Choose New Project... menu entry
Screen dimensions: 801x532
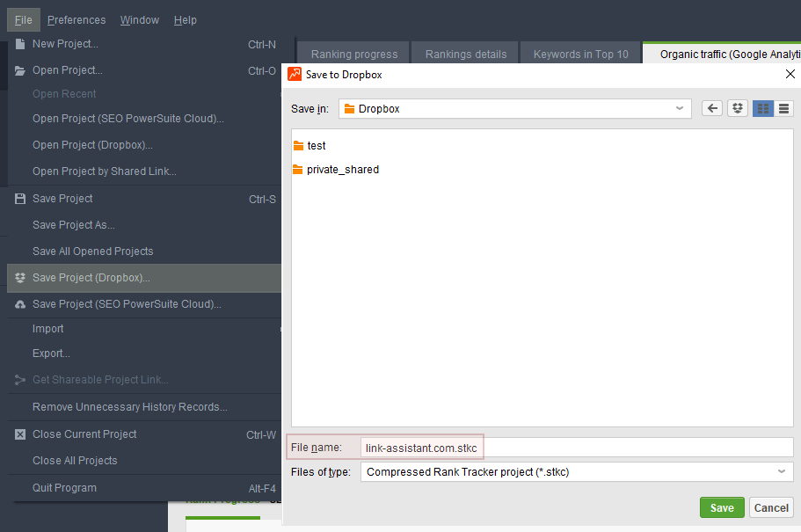click(144, 44)
